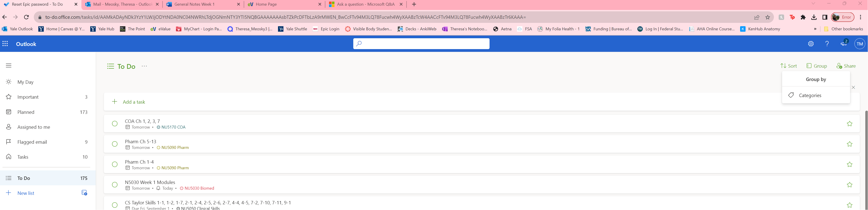Click the plus icon beside Add a task
Viewport: 868px width, 210px height.
(x=115, y=102)
